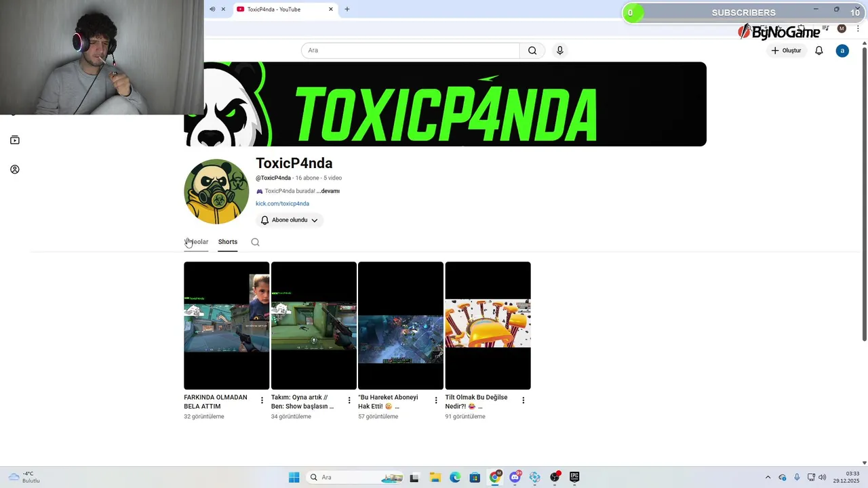Click the ToxicP4nda channel avatar

[x=216, y=192]
